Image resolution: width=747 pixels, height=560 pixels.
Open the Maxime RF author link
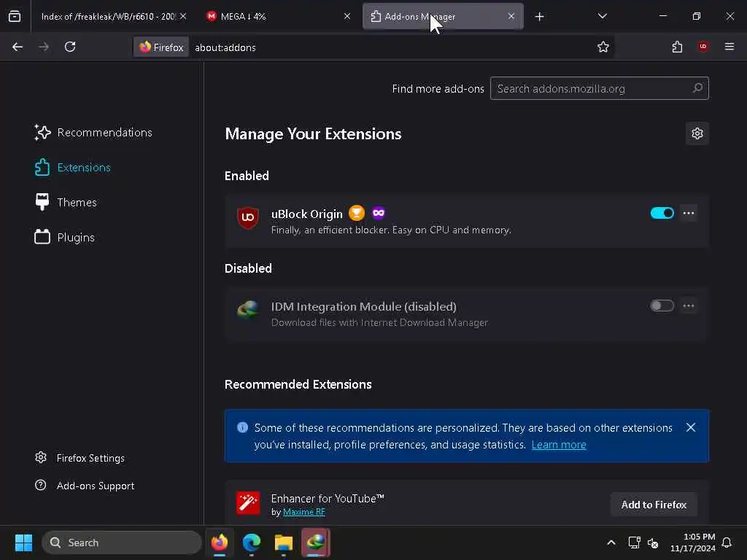[x=304, y=512]
